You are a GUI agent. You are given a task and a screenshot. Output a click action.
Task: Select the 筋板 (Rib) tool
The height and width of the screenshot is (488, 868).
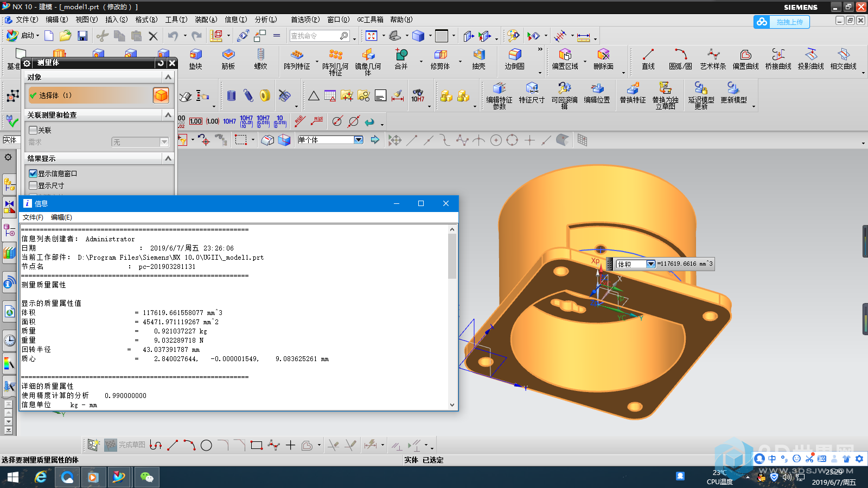coord(228,59)
